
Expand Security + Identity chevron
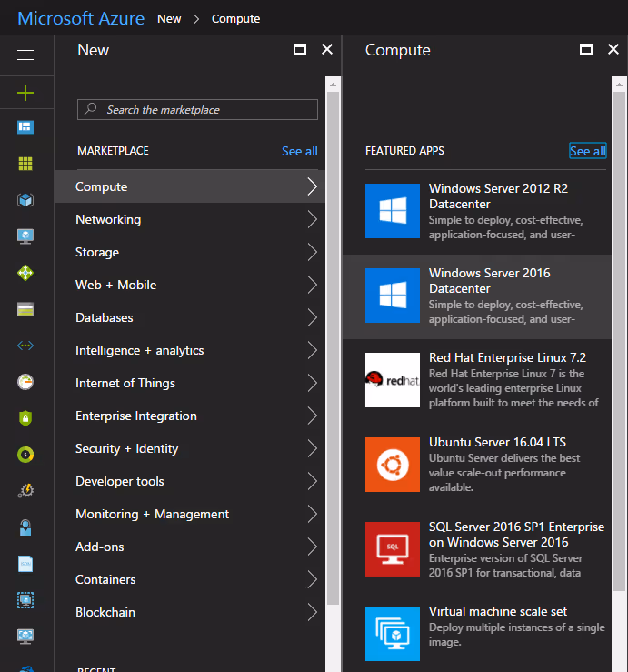[x=313, y=448]
